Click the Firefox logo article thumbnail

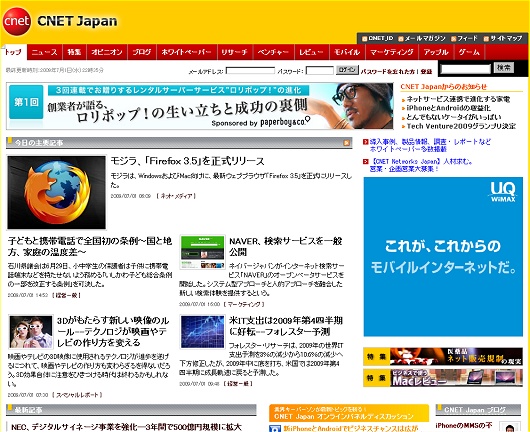56,192
